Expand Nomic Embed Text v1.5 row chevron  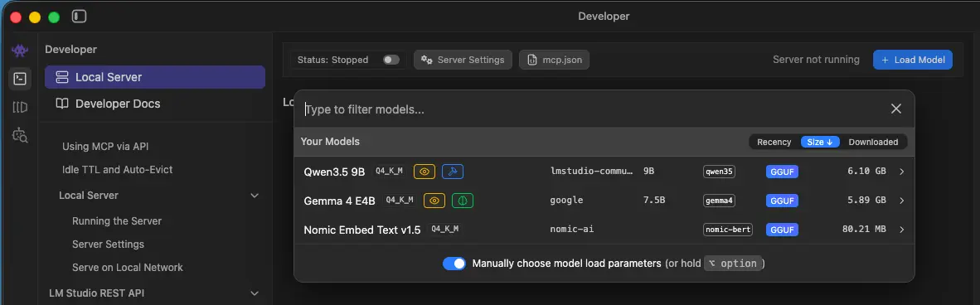click(x=901, y=230)
